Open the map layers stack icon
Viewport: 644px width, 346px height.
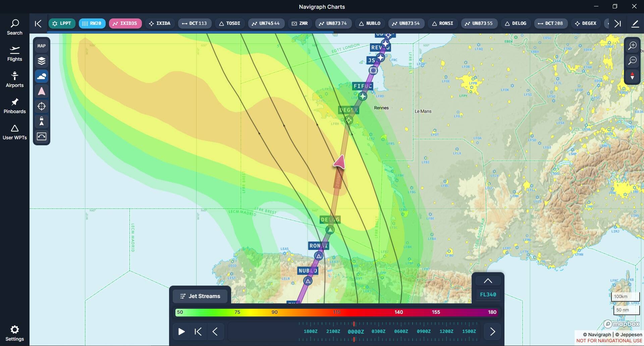(x=42, y=61)
